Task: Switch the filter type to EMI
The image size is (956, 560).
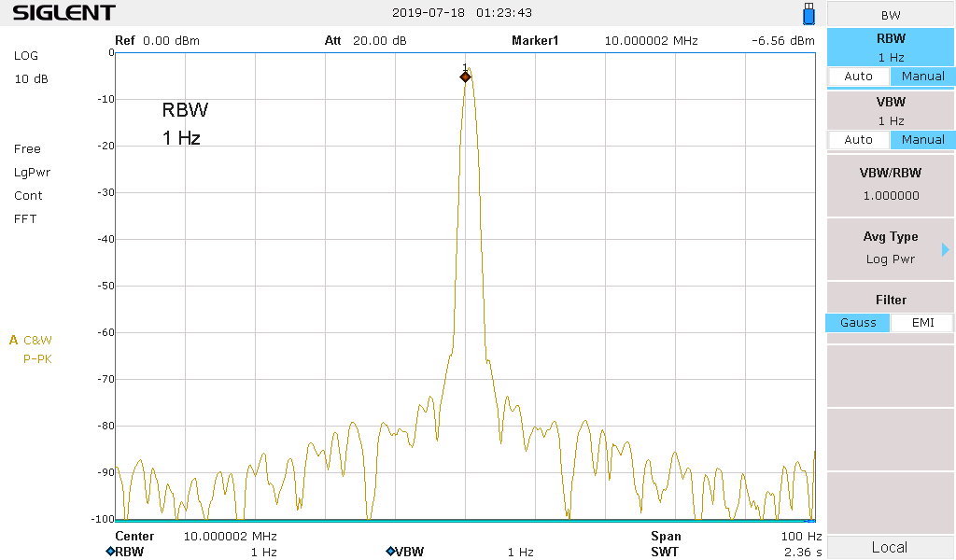Action: [921, 323]
